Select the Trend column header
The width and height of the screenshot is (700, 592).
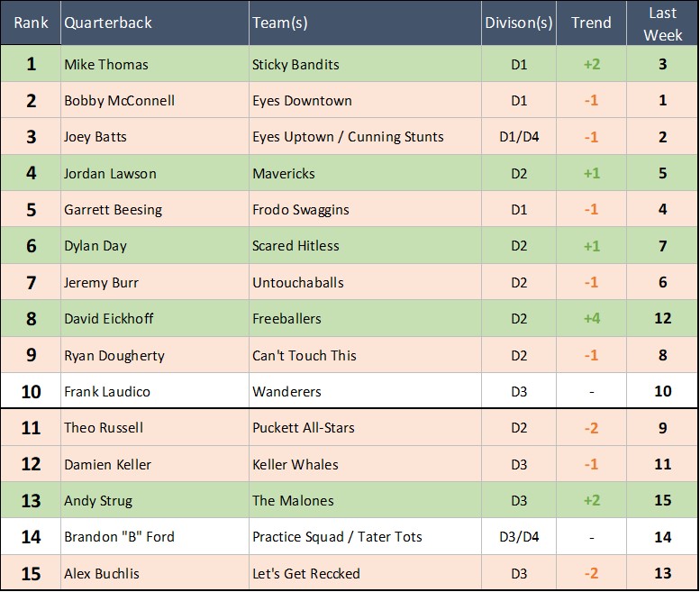click(x=591, y=23)
